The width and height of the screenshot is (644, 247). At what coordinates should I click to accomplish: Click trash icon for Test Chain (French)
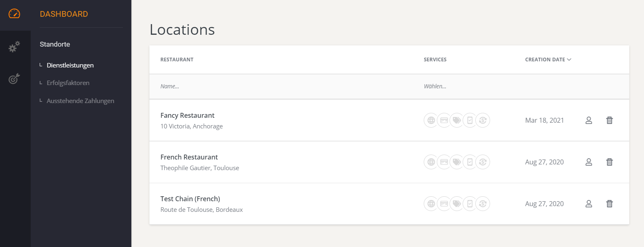tap(609, 204)
